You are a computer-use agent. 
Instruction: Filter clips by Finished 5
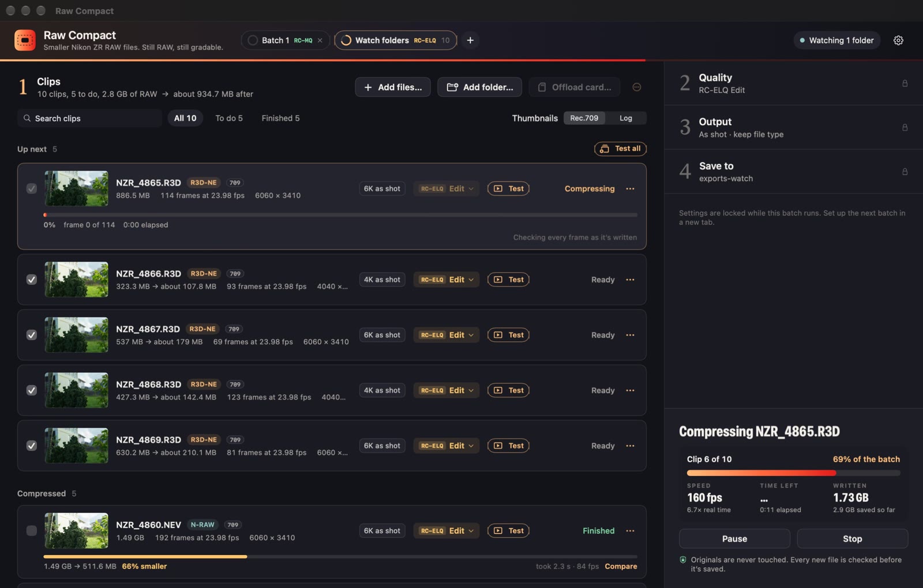pyautogui.click(x=280, y=118)
